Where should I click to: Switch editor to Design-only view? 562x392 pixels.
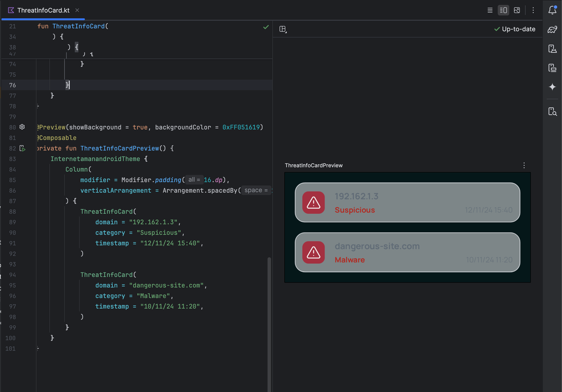pos(517,10)
